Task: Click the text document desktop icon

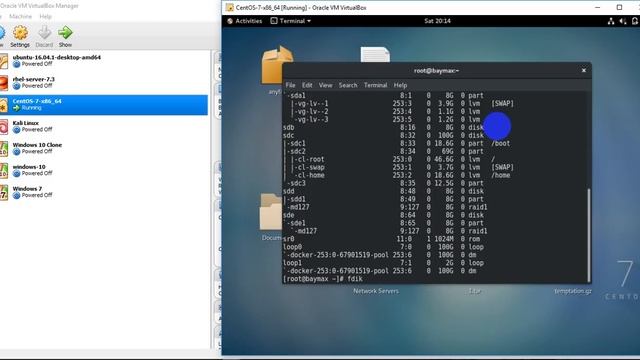Action: [375, 55]
